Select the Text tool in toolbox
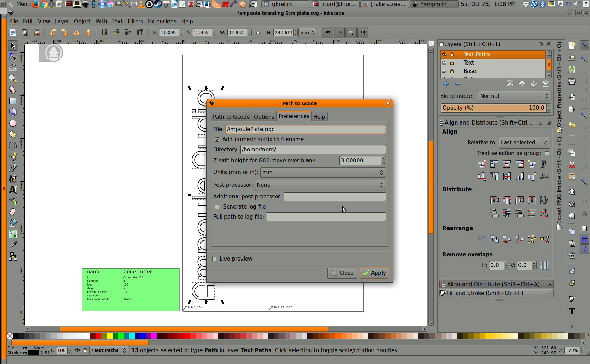The height and width of the screenshot is (364, 590). [x=13, y=190]
